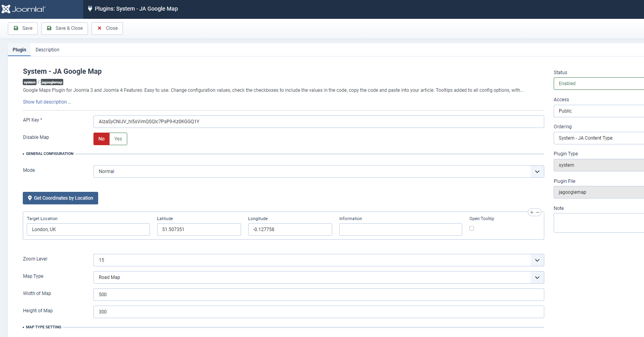Open the Map Type dropdown
Image resolution: width=644 pixels, height=337 pixels.
(x=318, y=277)
